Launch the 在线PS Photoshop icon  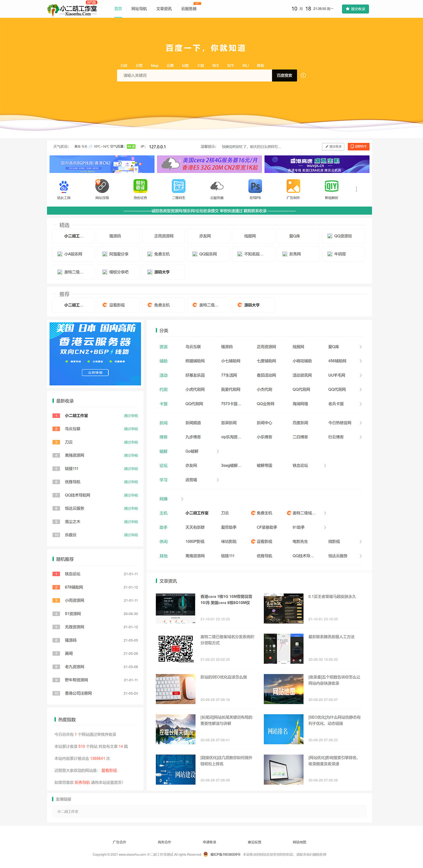pos(255,186)
